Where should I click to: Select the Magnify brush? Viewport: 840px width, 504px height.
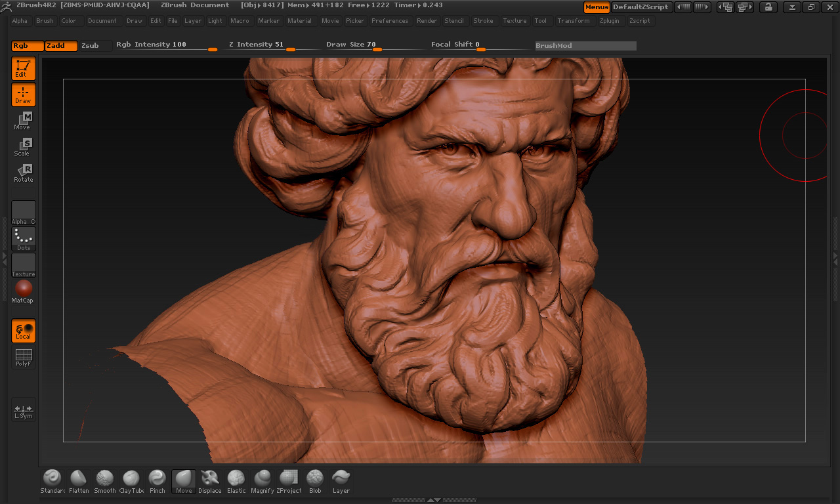point(262,481)
